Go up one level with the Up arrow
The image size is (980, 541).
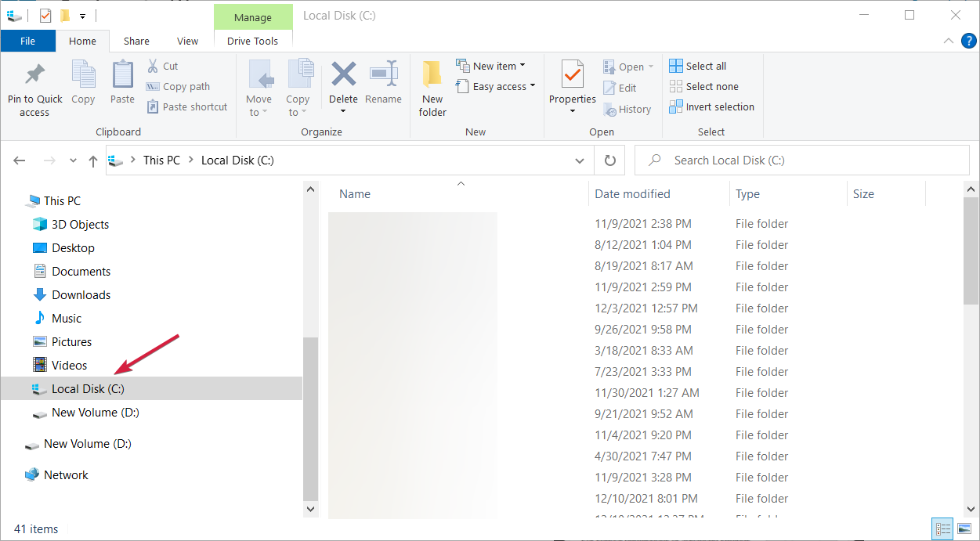pos(93,160)
